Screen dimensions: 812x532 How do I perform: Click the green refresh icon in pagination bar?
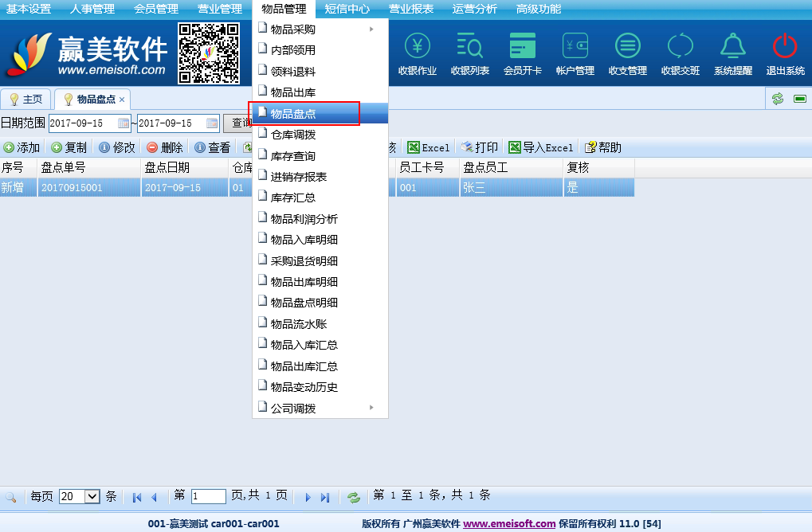tap(353, 497)
